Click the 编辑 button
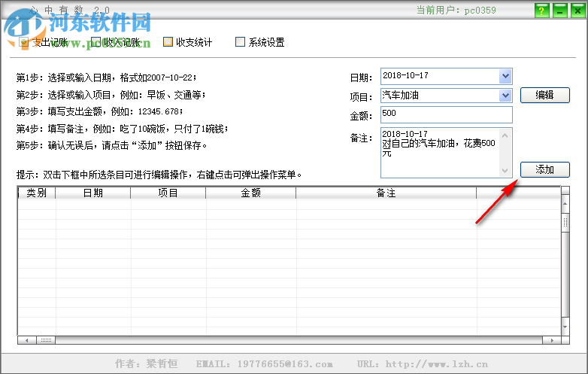 click(x=545, y=95)
